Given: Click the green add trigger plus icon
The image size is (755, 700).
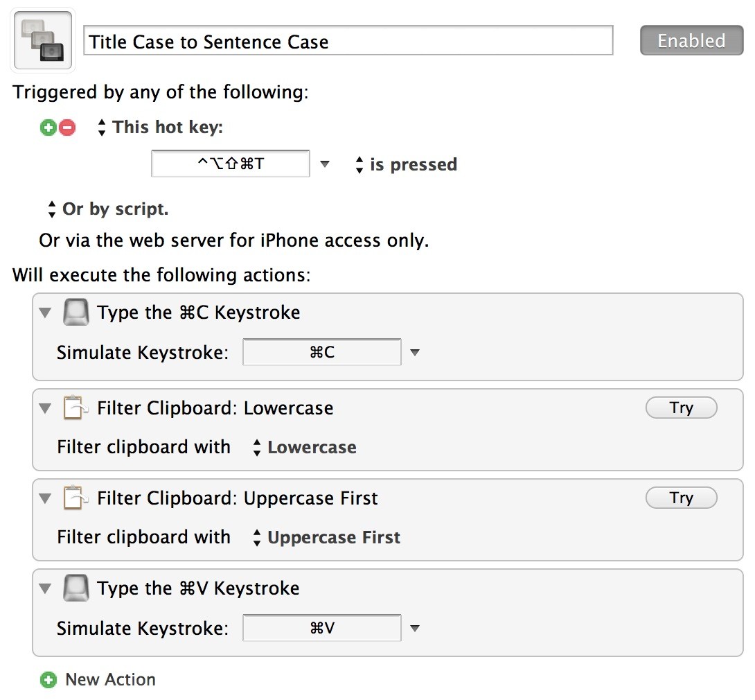Looking at the screenshot, I should coord(48,128).
